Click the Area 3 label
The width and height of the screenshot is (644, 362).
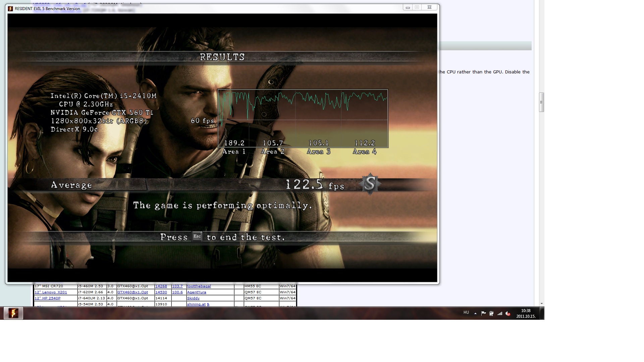click(319, 152)
